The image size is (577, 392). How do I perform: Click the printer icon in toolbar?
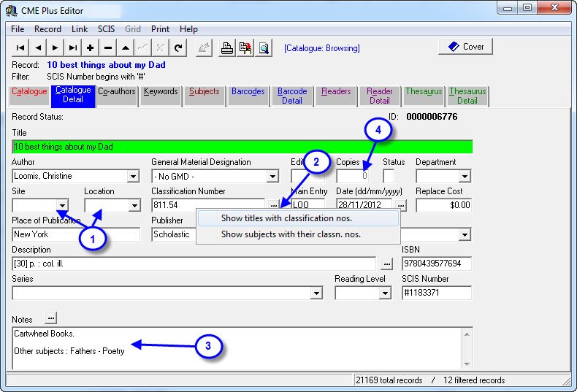coord(227,48)
